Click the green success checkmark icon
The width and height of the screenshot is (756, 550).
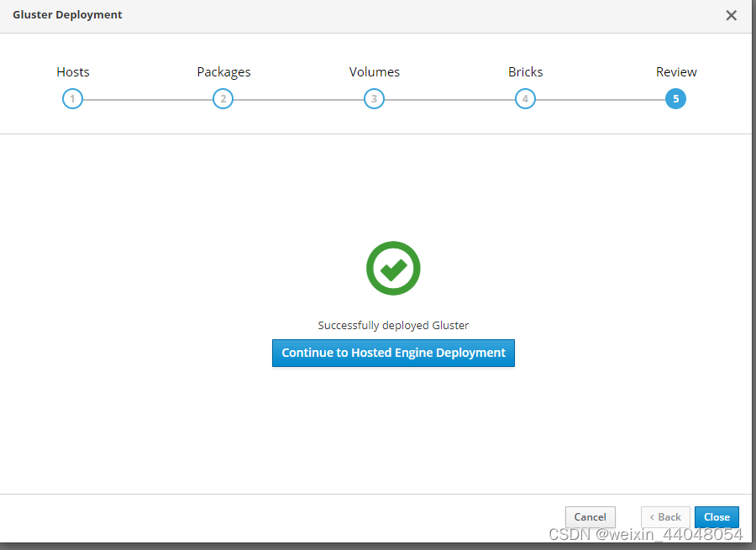tap(393, 268)
